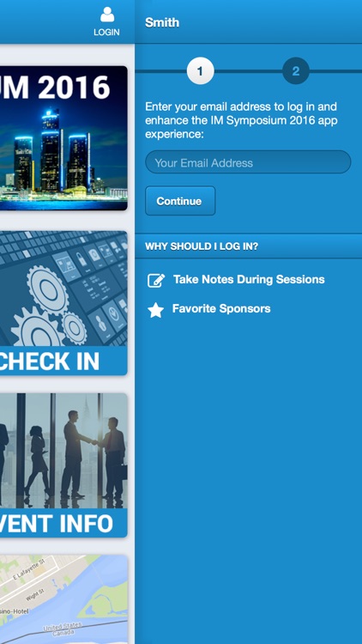This screenshot has width=362, height=644.
Task: Focus the Your Email Address field
Action: [x=248, y=162]
